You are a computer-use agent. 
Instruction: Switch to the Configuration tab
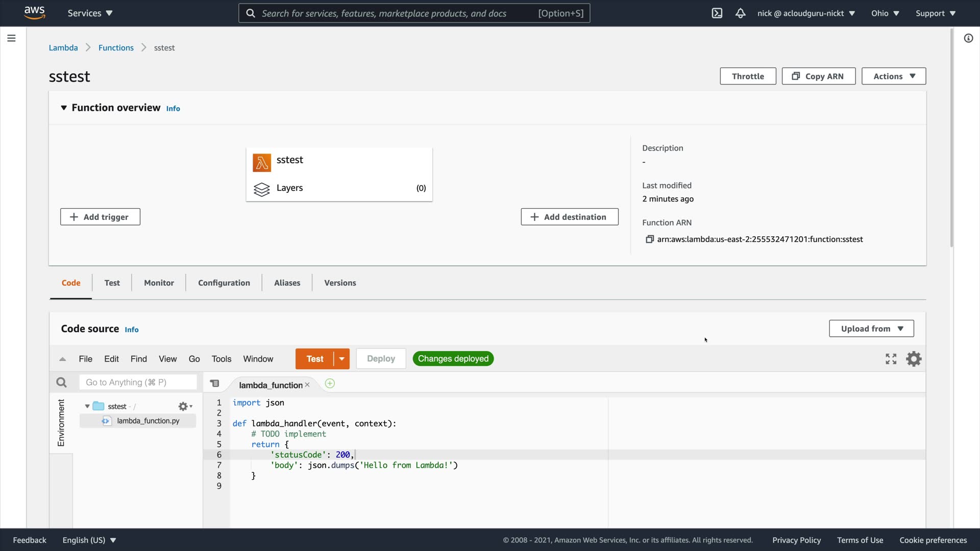click(x=224, y=283)
